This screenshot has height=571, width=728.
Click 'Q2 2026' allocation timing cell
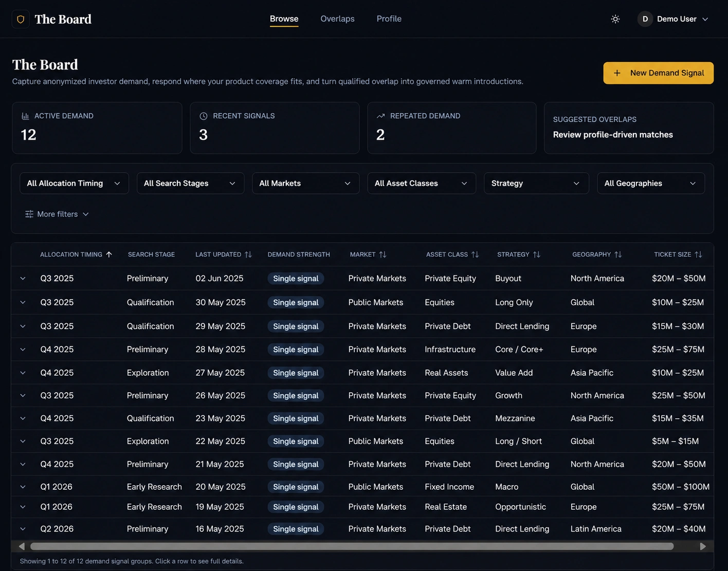click(x=57, y=529)
